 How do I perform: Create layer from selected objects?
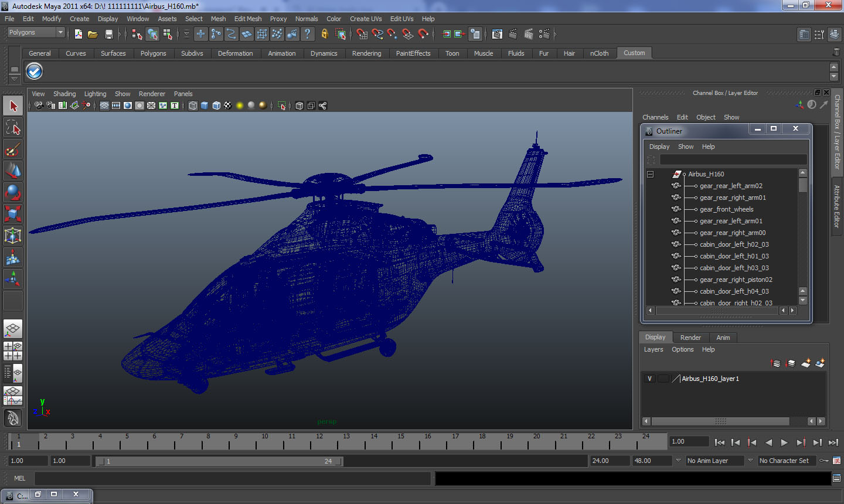pos(820,363)
